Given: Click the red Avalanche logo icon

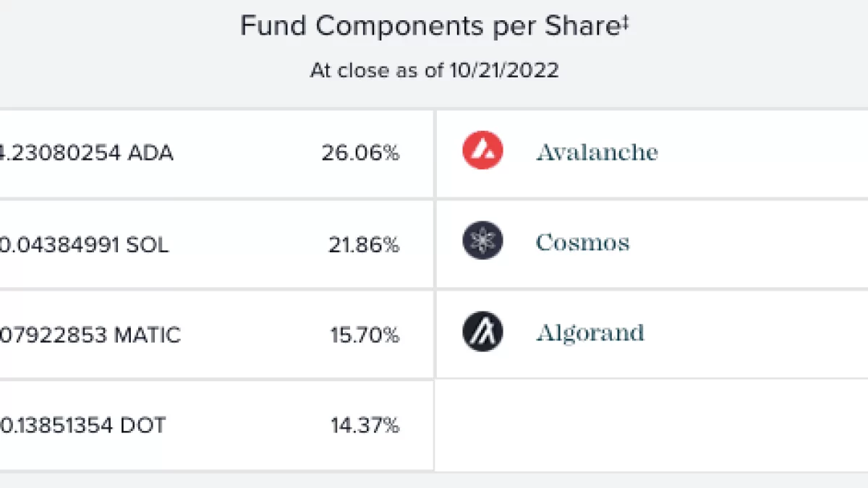Looking at the screenshot, I should coord(482,152).
